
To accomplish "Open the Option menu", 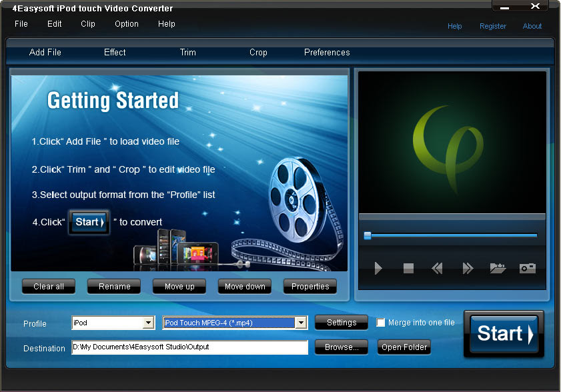I will [126, 24].
